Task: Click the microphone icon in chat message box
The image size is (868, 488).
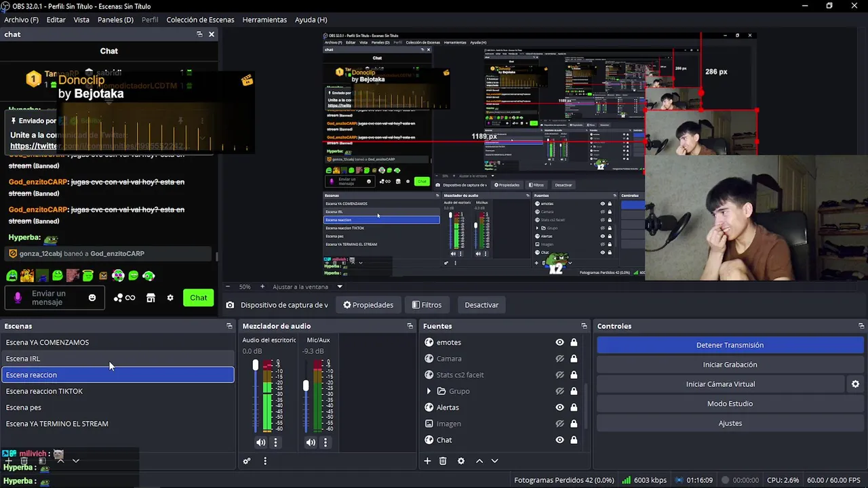Action: pos(18,298)
